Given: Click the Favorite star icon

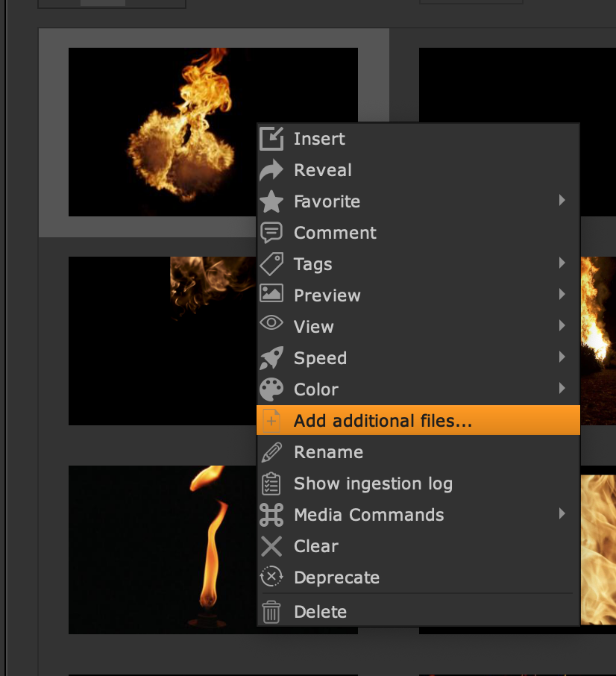Looking at the screenshot, I should (x=271, y=201).
